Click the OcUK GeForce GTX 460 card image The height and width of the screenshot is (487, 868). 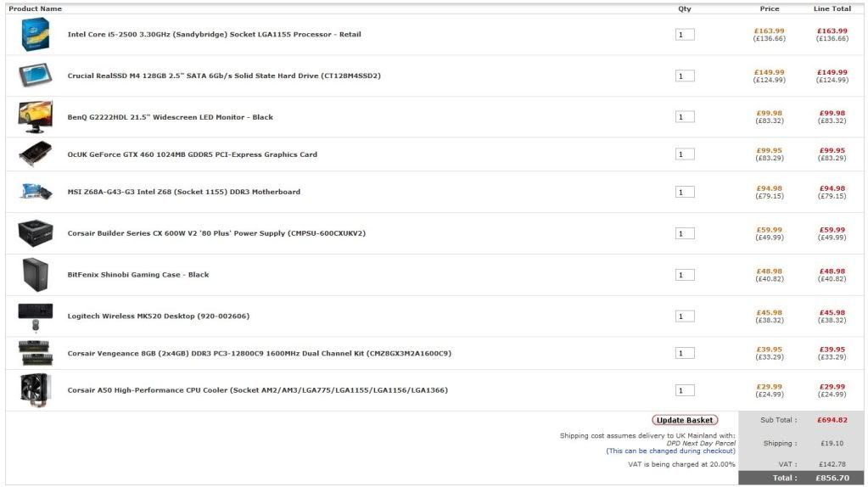pyautogui.click(x=36, y=154)
